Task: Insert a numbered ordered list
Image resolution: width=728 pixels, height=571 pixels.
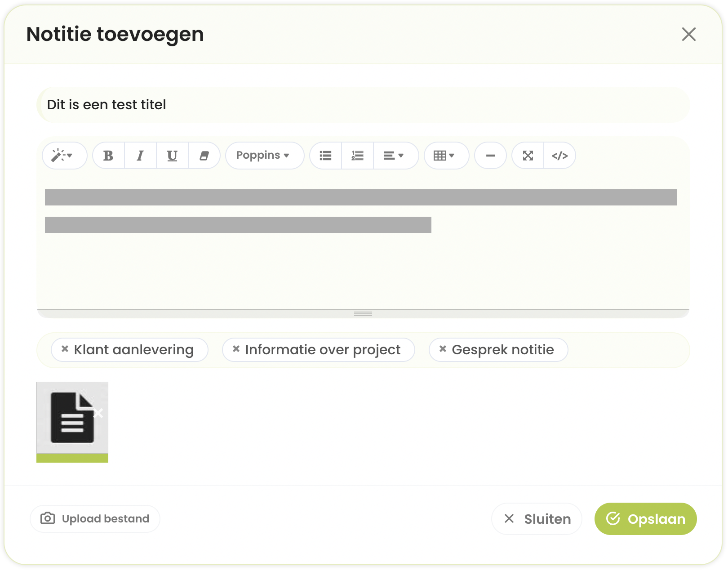Action: click(x=357, y=156)
